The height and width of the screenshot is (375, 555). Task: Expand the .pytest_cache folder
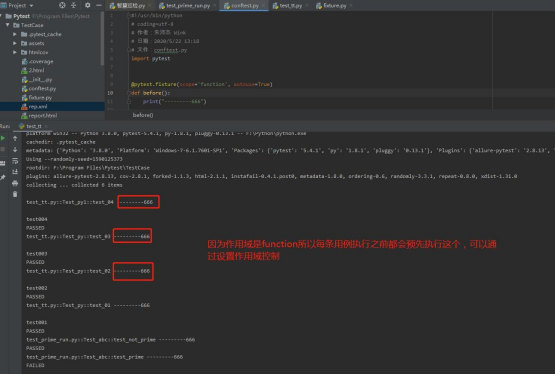pyautogui.click(x=15, y=34)
